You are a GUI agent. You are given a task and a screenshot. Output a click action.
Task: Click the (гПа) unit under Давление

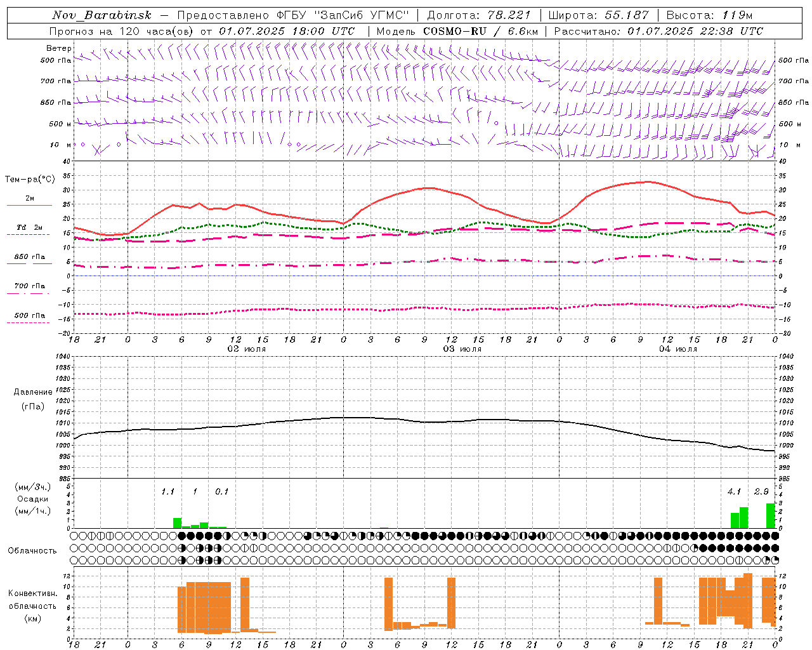tap(33, 406)
